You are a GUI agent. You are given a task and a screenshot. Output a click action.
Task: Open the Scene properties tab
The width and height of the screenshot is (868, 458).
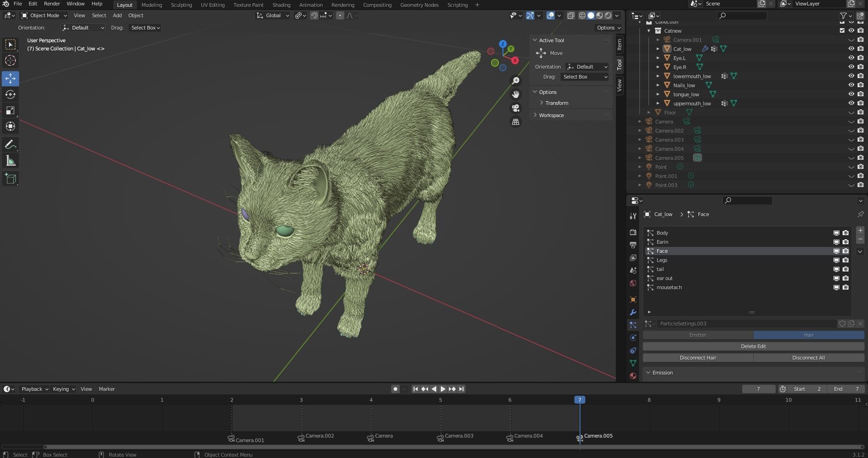pos(633,271)
